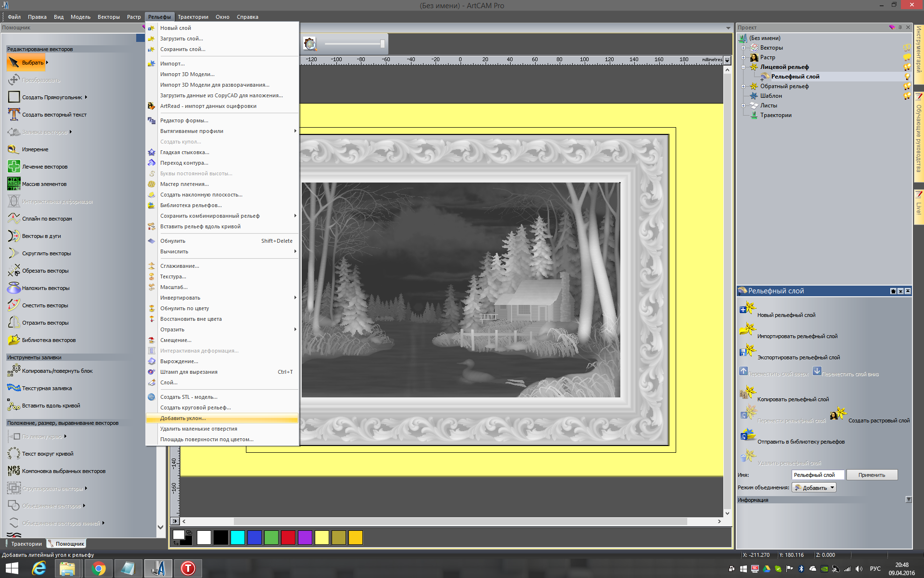Click the Create bitmap layer icon
Image resolution: width=924 pixels, height=578 pixels.
coord(838,414)
